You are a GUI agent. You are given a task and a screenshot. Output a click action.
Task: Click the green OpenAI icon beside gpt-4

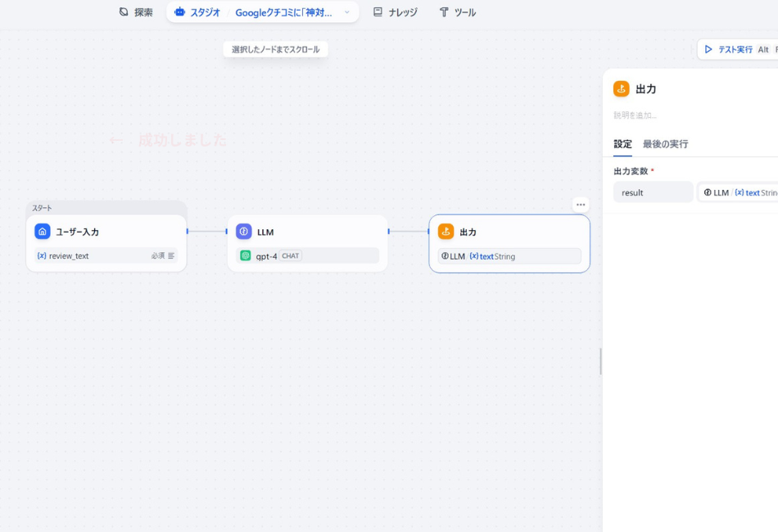pos(245,255)
